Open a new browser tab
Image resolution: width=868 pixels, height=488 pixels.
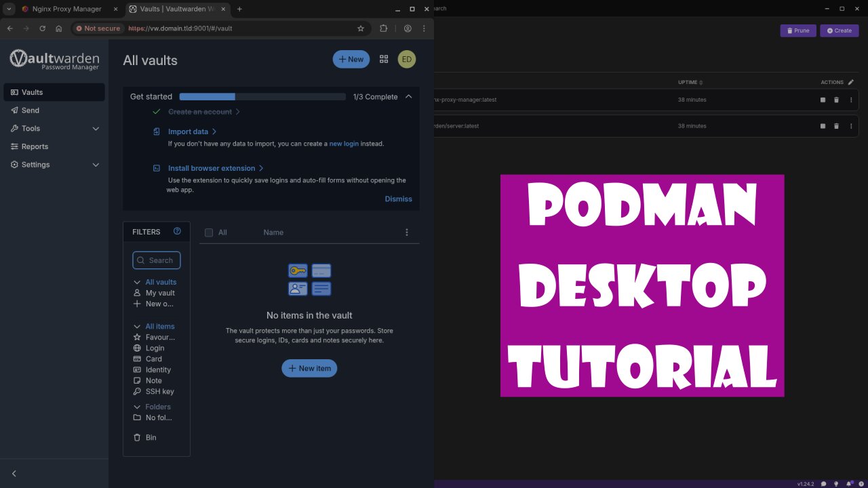pos(239,9)
